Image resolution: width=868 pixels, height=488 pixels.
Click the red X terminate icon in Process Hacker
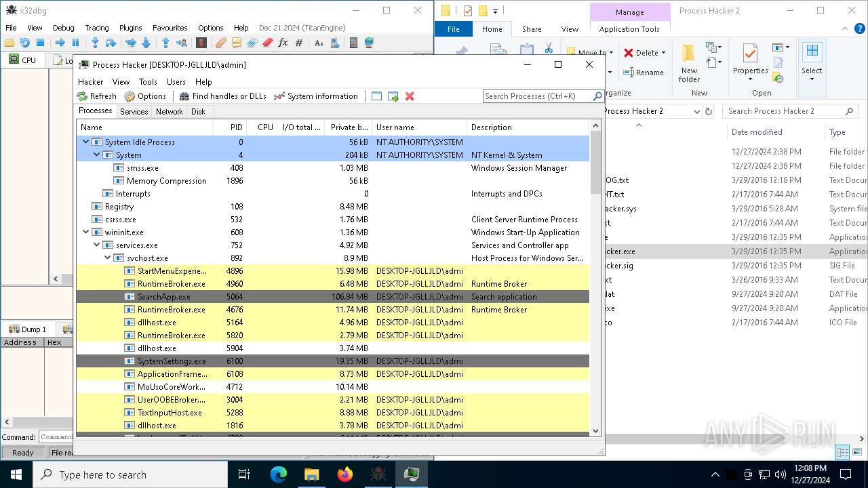pos(410,96)
